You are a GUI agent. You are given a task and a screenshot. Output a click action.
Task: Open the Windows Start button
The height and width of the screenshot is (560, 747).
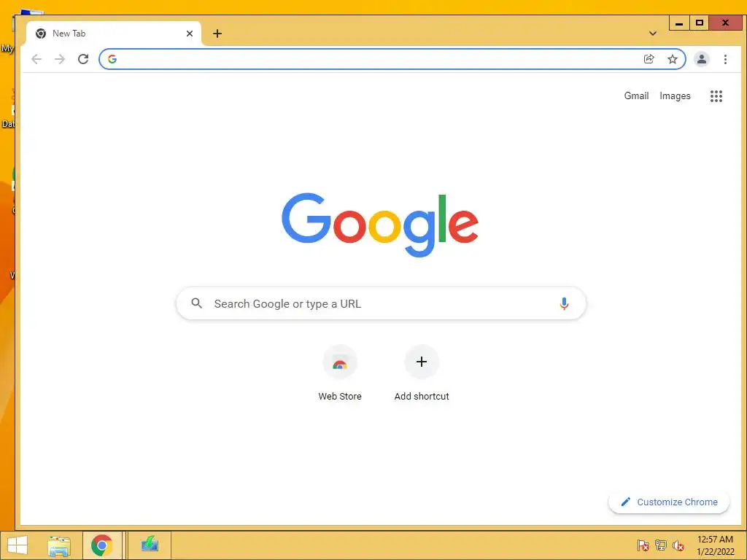tap(18, 545)
